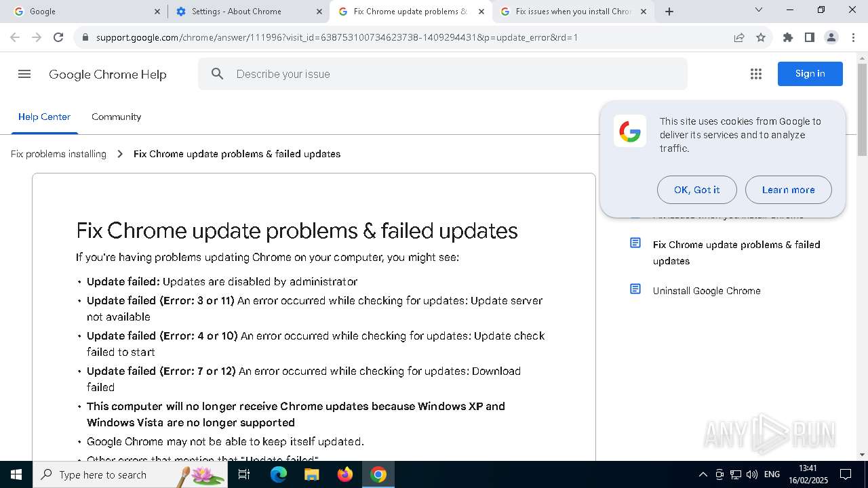Open the notification center icon
The image size is (868, 488).
[x=846, y=474]
